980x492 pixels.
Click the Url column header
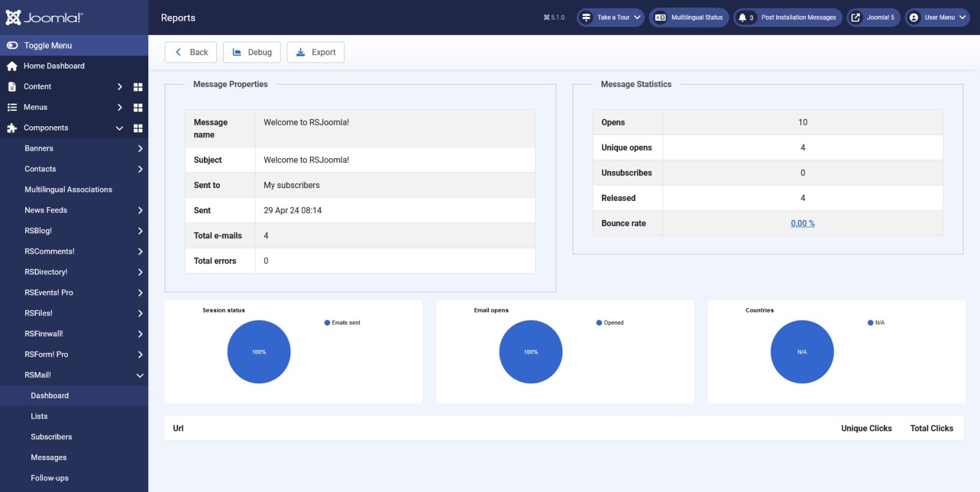click(x=178, y=428)
